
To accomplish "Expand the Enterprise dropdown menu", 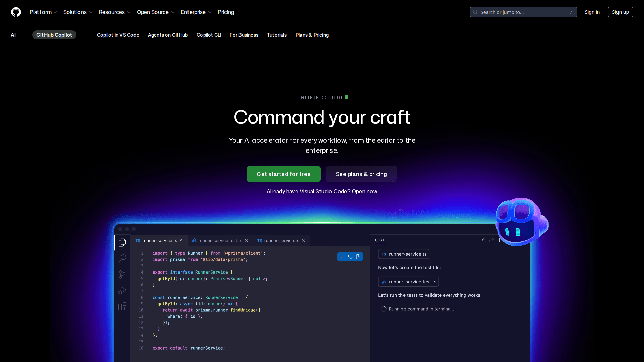I will click(196, 12).
